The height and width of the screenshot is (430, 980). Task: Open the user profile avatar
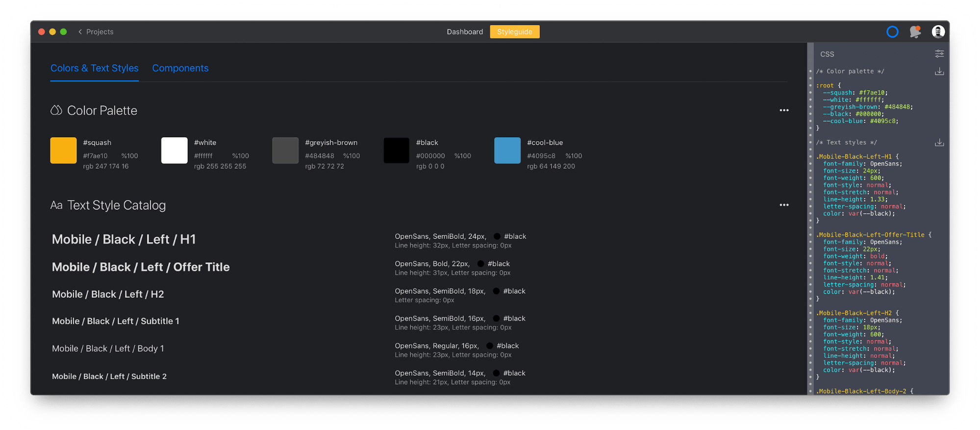[x=938, y=32]
